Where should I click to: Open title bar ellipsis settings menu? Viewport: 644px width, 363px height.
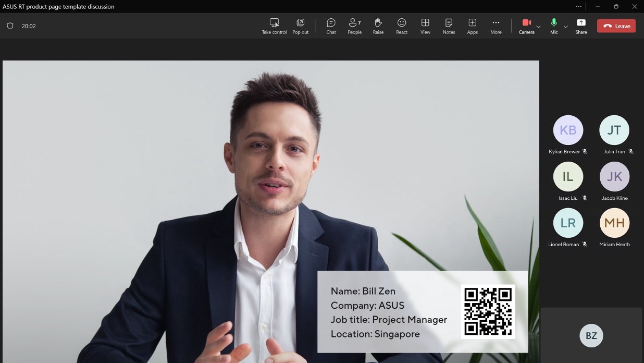[x=579, y=6]
